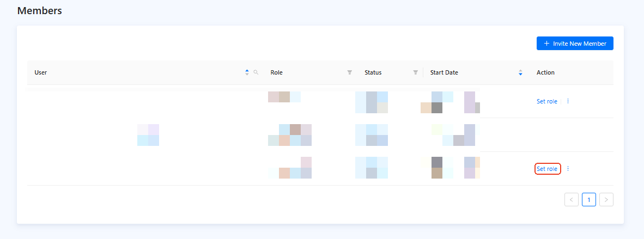644x239 pixels.
Task: Sort by the Start Date column
Action: coord(520,72)
